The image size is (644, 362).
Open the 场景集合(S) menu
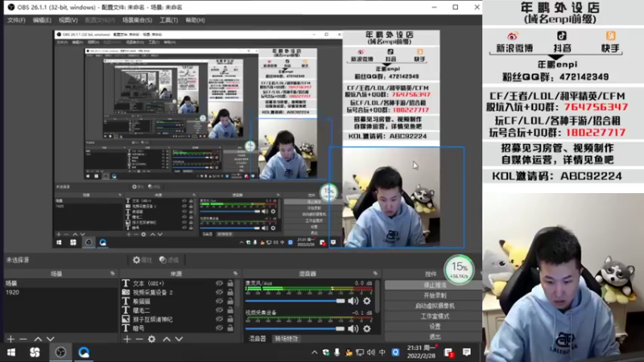[x=137, y=20]
